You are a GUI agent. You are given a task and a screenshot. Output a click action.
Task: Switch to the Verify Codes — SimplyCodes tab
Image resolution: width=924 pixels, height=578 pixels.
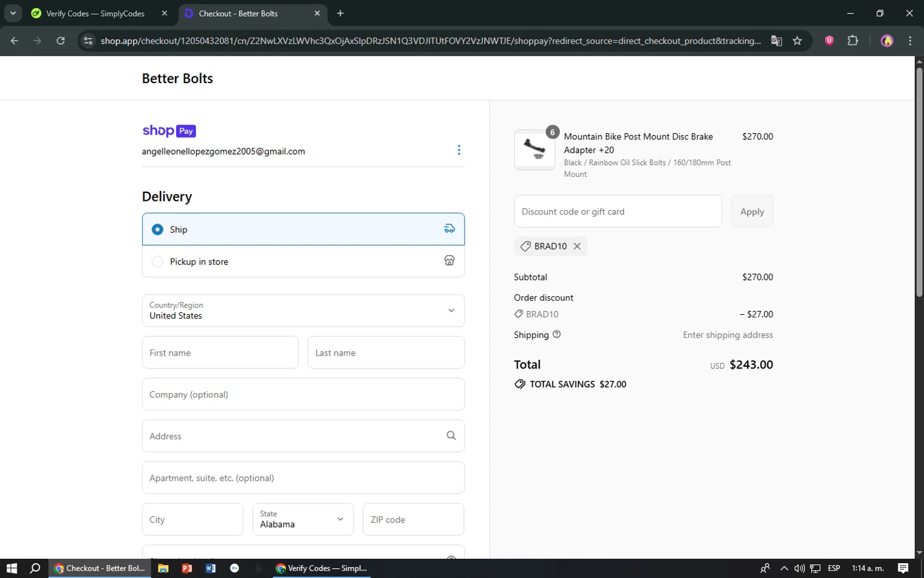click(100, 13)
